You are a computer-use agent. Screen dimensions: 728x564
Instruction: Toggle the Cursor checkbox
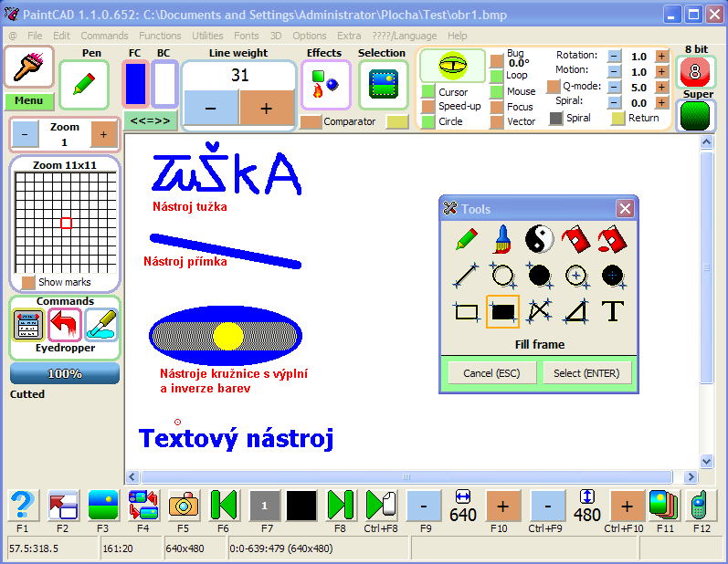click(428, 91)
